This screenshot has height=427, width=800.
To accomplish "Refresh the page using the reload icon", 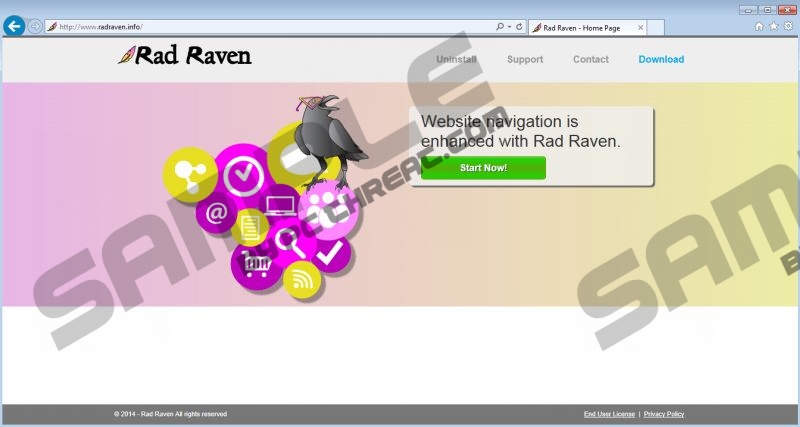I will click(x=518, y=27).
